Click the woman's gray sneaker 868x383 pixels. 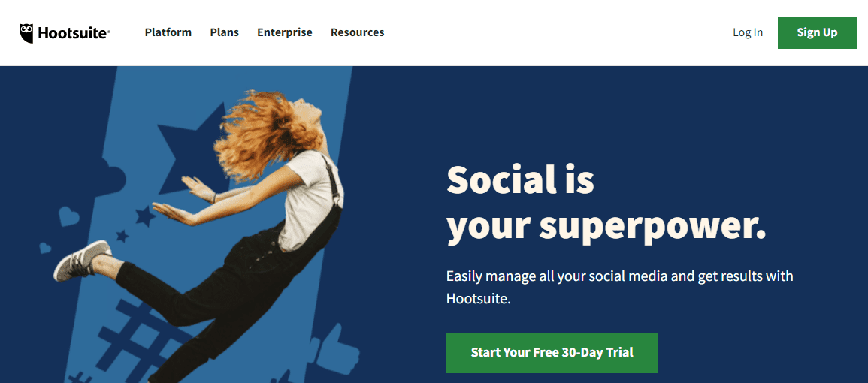coord(83,260)
